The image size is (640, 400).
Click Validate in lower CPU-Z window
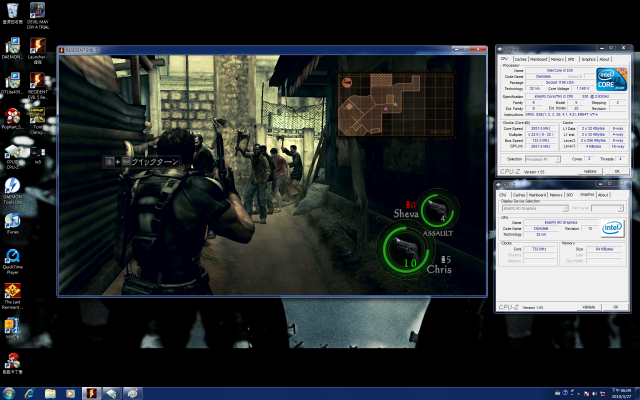click(x=589, y=307)
